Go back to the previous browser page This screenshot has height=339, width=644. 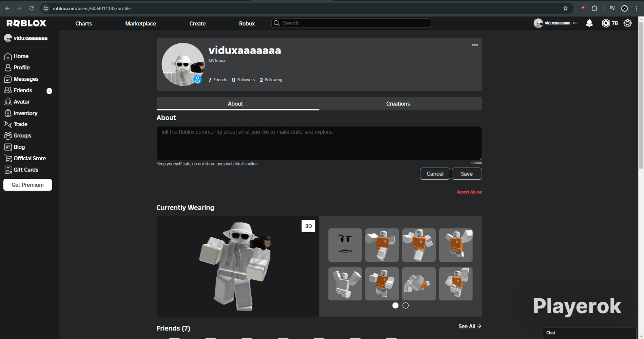[x=7, y=8]
